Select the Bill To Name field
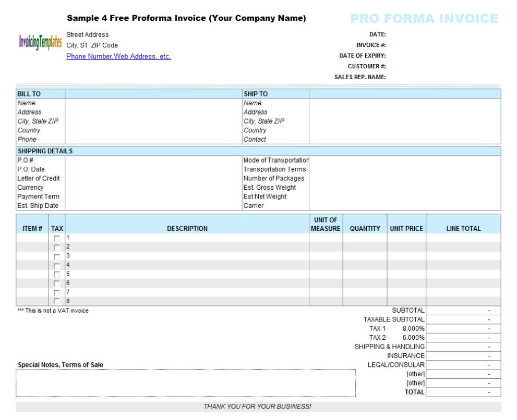 [x=151, y=103]
